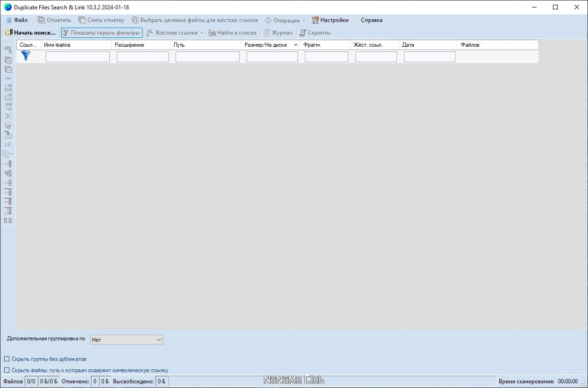This screenshot has width=588, height=388.
Task: Maximize the application window
Action: click(555, 7)
